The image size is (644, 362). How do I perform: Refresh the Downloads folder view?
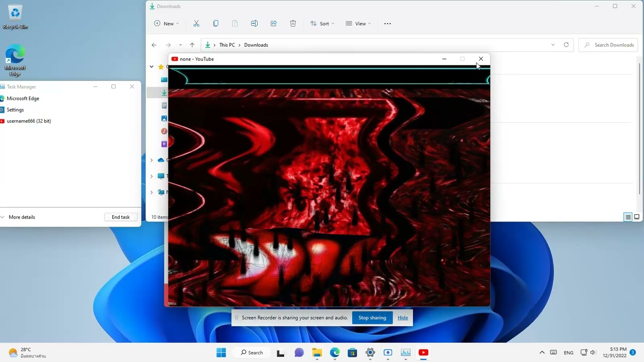[x=566, y=45]
